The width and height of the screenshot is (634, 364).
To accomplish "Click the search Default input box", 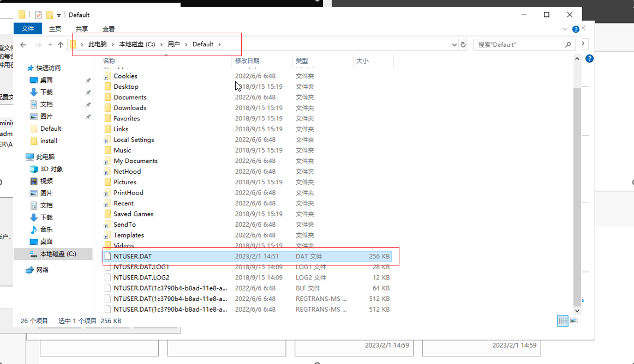I will pyautogui.click(x=519, y=45).
